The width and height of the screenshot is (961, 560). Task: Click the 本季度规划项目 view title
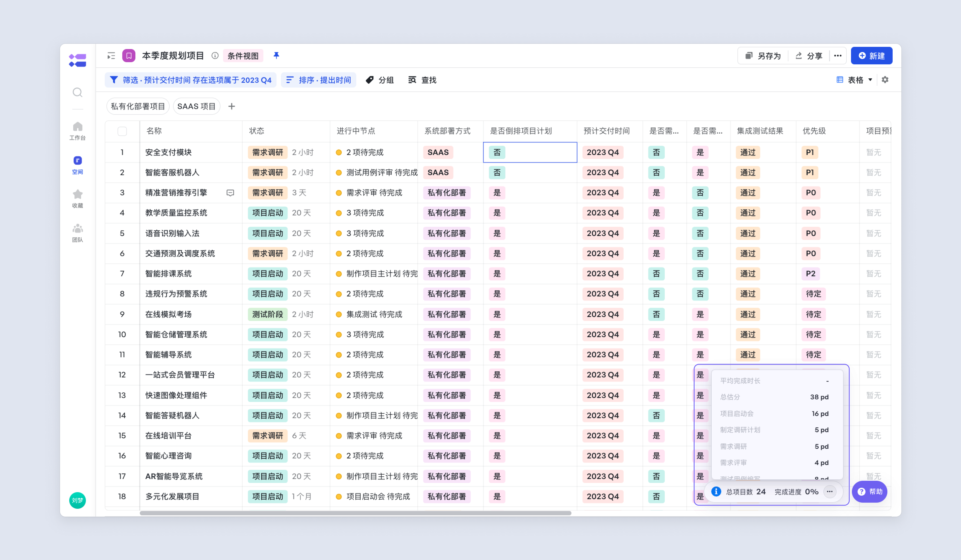173,56
